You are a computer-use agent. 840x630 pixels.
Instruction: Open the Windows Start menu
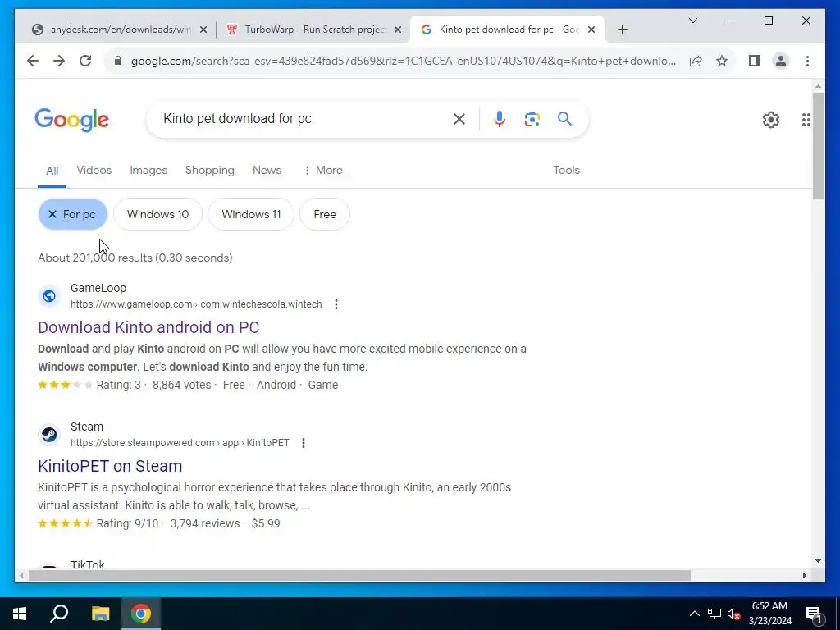tap(20, 614)
